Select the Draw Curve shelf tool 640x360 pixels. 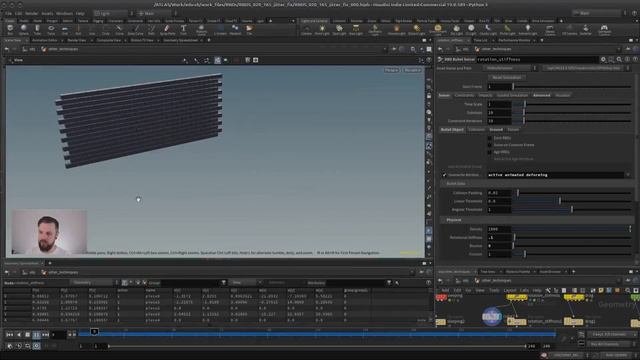point(135,29)
